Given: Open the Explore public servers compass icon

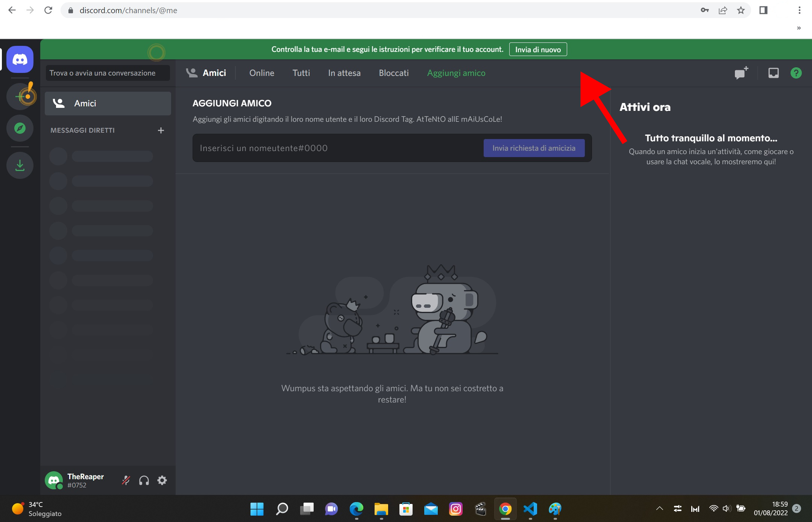Looking at the screenshot, I should click(x=20, y=128).
